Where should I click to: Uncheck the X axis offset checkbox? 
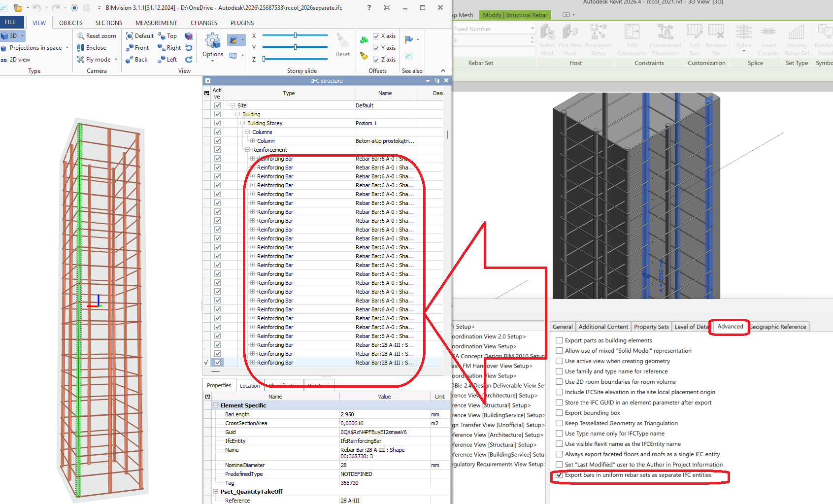[376, 36]
